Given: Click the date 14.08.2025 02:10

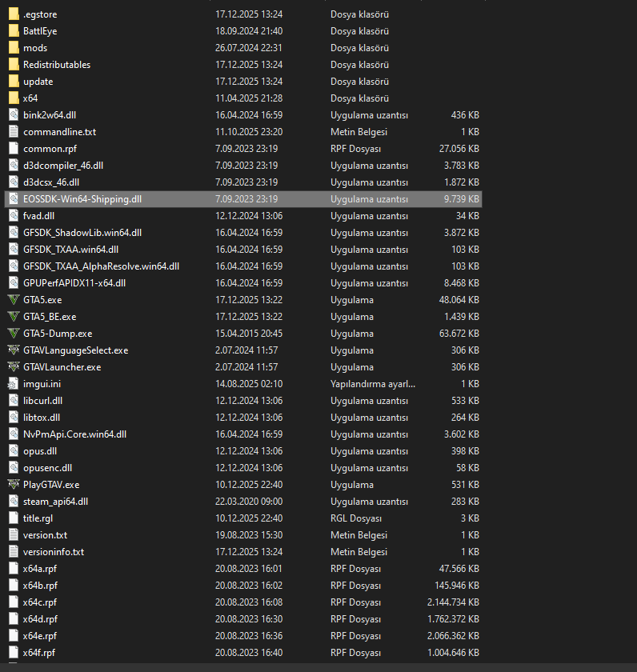Looking at the screenshot, I should click(249, 383).
